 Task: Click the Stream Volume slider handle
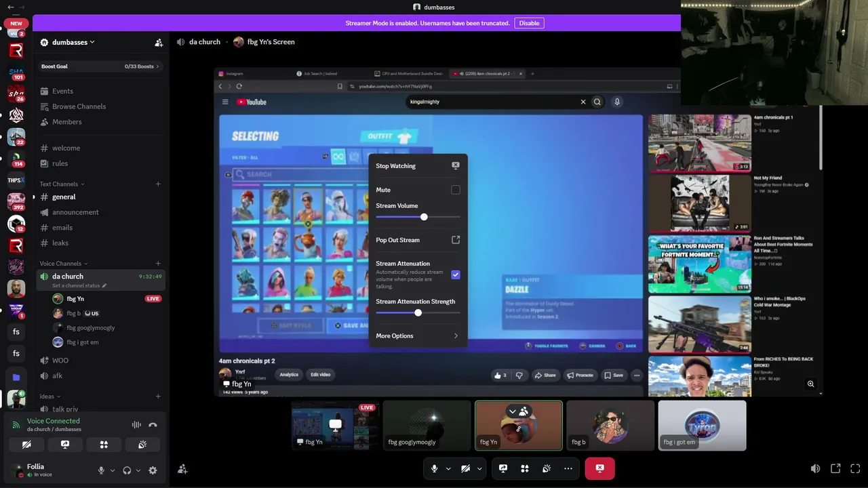coord(424,217)
